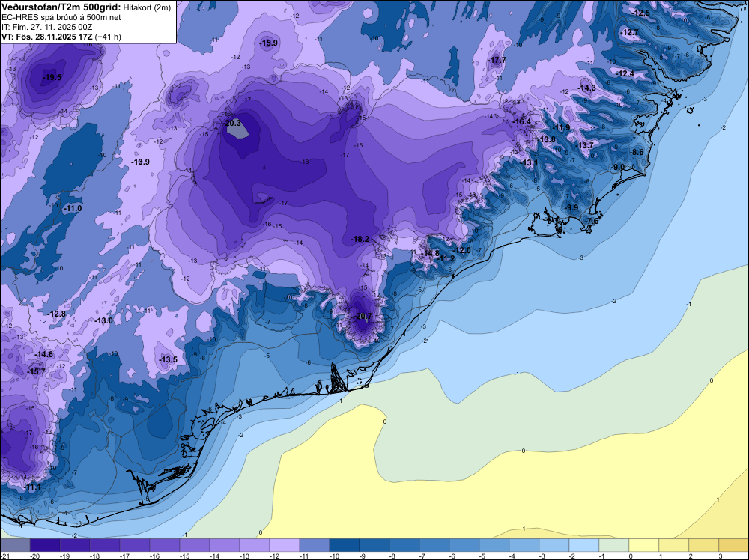This screenshot has height=560, width=749.
Task: Click the bold -17.7 temperature label
Action: (497, 60)
